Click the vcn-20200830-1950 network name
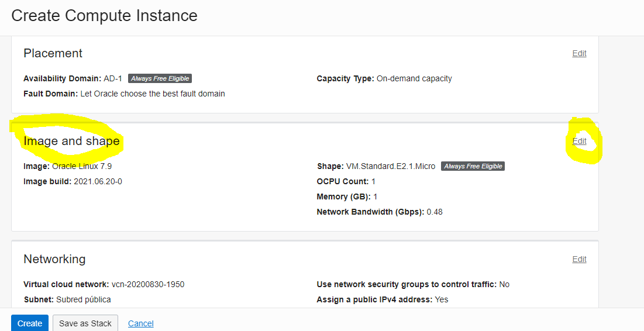644x331 pixels. coord(148,284)
